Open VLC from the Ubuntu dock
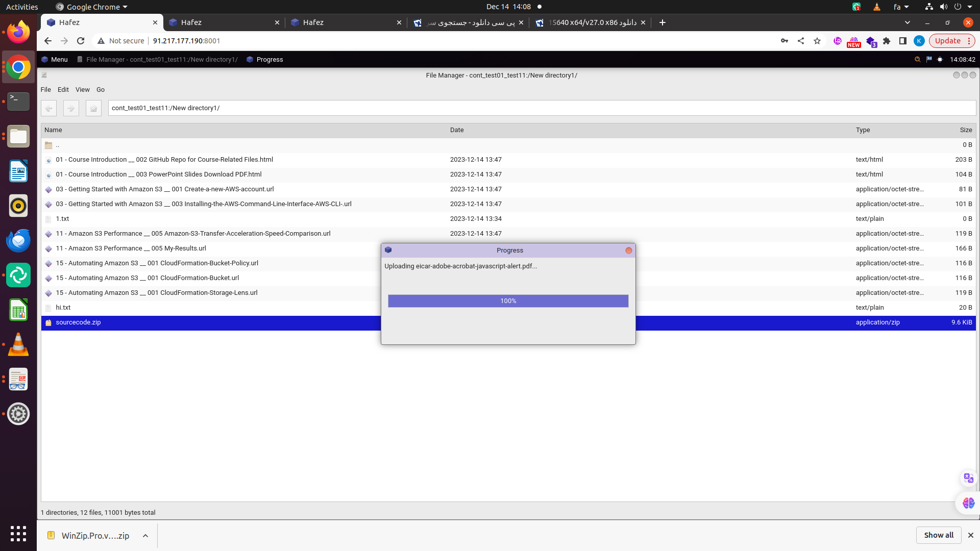 18,345
